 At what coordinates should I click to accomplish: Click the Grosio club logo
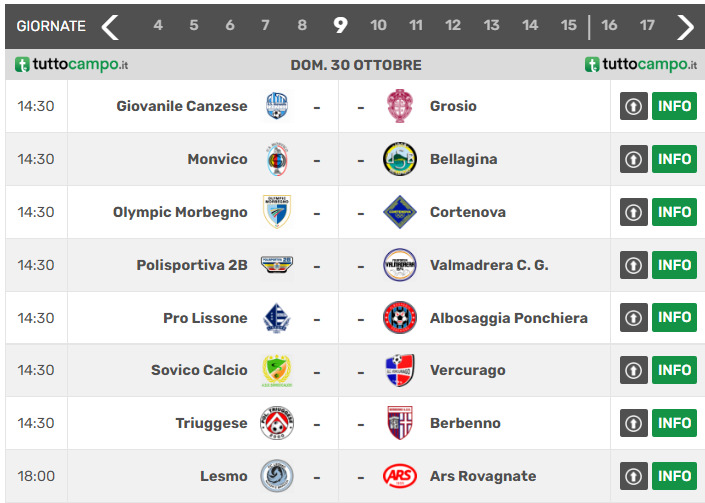click(x=400, y=106)
